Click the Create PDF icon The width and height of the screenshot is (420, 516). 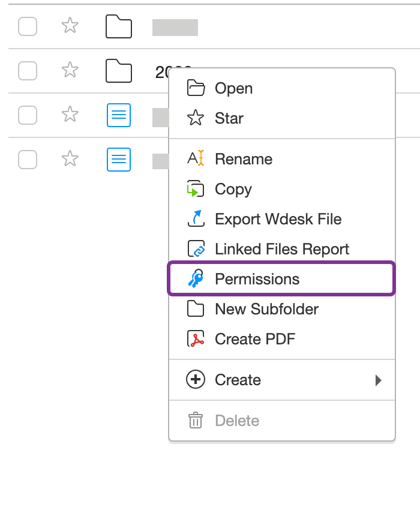click(196, 339)
